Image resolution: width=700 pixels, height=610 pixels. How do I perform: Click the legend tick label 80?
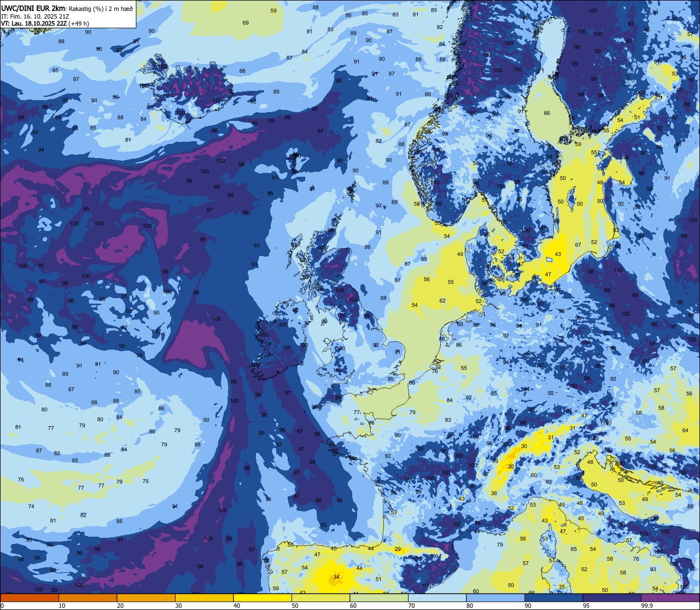pyautogui.click(x=470, y=606)
